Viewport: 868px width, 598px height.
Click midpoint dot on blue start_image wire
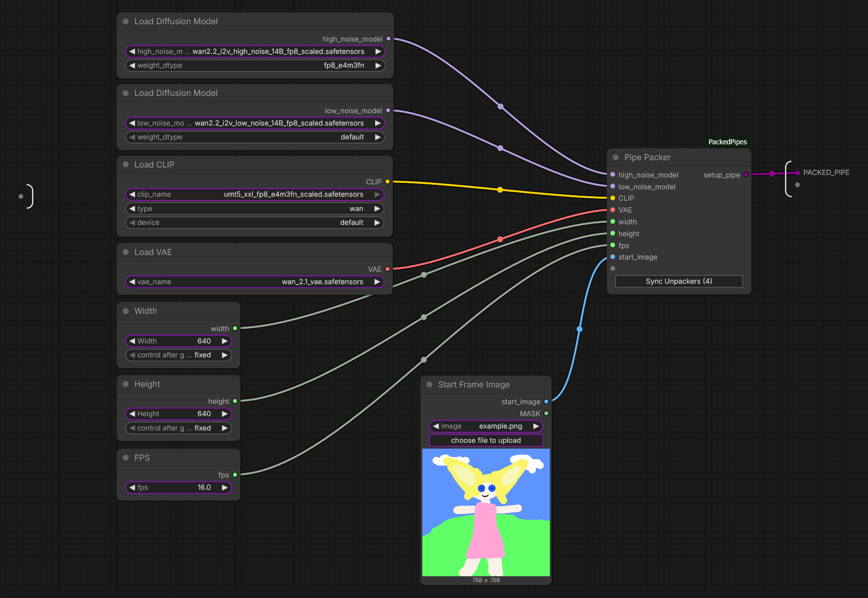click(579, 329)
